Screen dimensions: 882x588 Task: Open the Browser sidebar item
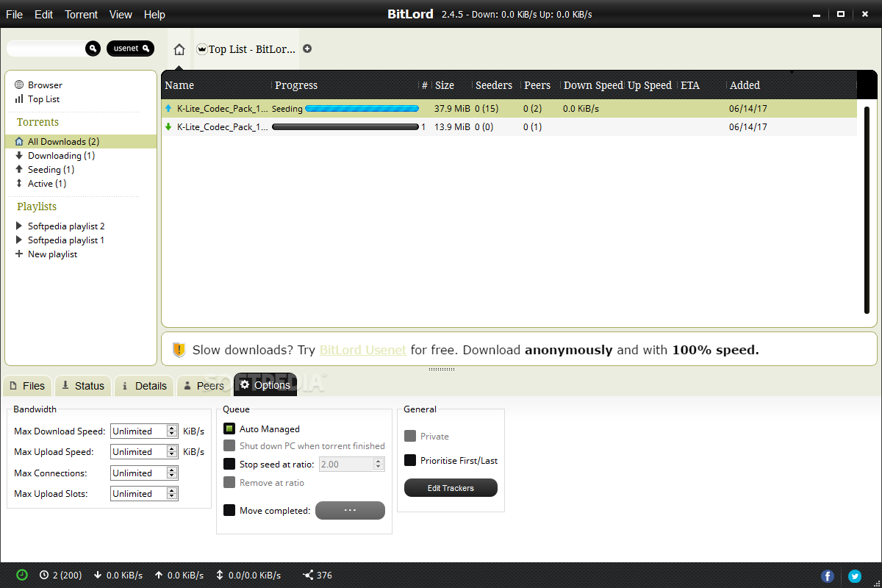coord(45,85)
